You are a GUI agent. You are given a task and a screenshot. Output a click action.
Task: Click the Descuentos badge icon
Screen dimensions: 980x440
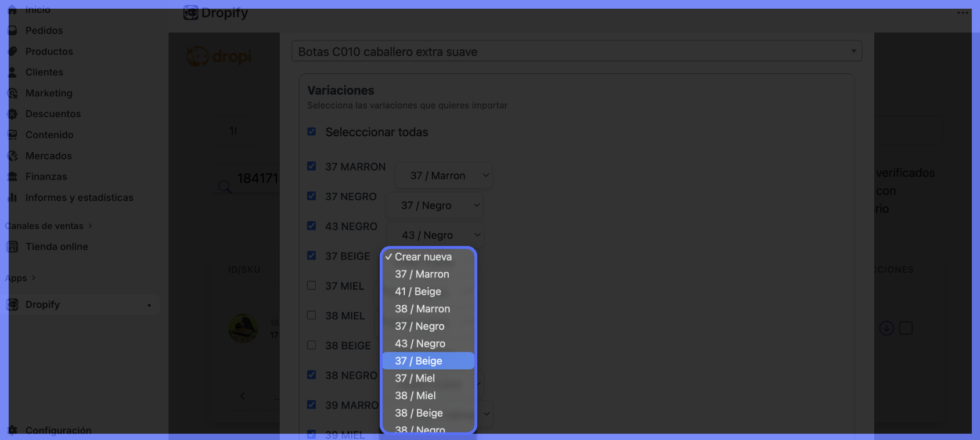(12, 114)
